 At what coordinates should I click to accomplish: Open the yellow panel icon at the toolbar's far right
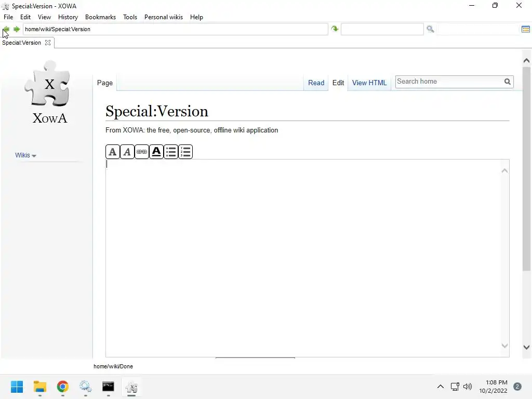tap(526, 29)
